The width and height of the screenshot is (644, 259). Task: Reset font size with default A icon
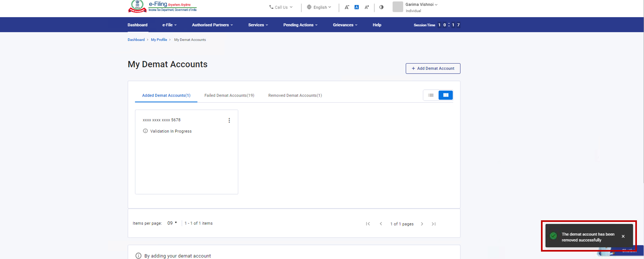pyautogui.click(x=356, y=7)
